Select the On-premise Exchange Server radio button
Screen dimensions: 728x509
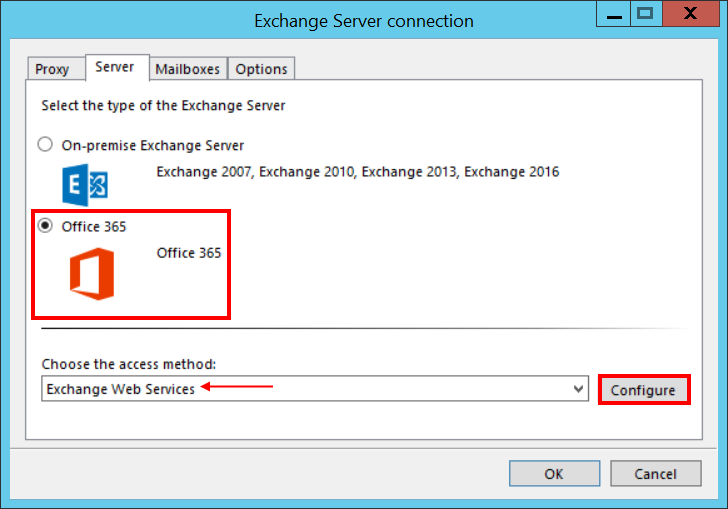coord(45,145)
